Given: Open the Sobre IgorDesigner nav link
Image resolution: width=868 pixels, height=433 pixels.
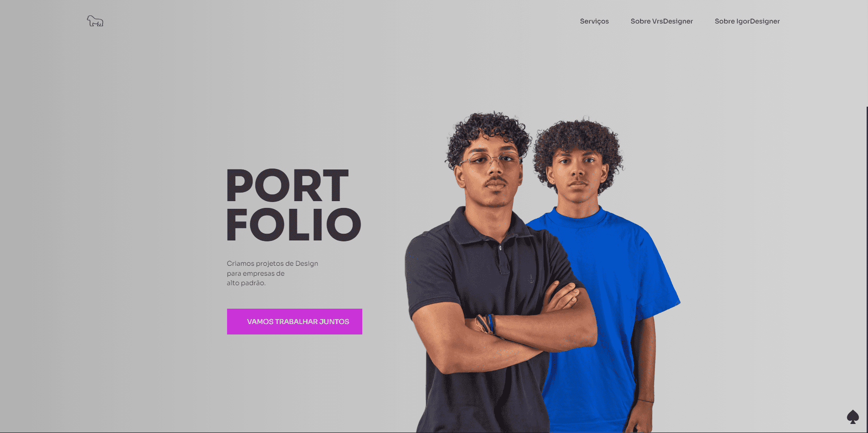Looking at the screenshot, I should point(747,21).
